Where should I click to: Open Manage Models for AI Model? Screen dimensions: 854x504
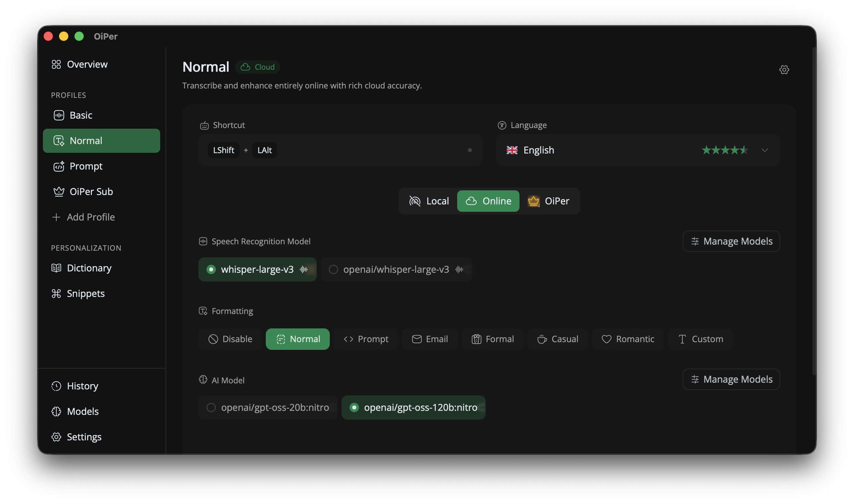pyautogui.click(x=731, y=379)
